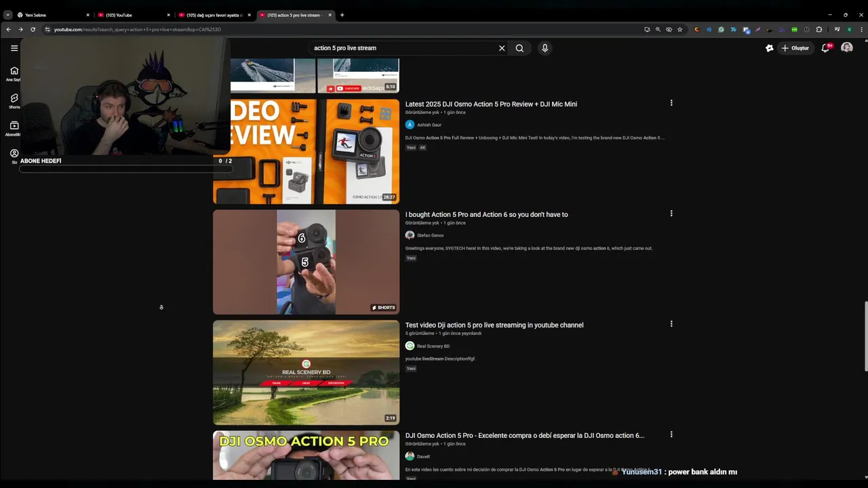Visit DaveR channel name

(423, 457)
